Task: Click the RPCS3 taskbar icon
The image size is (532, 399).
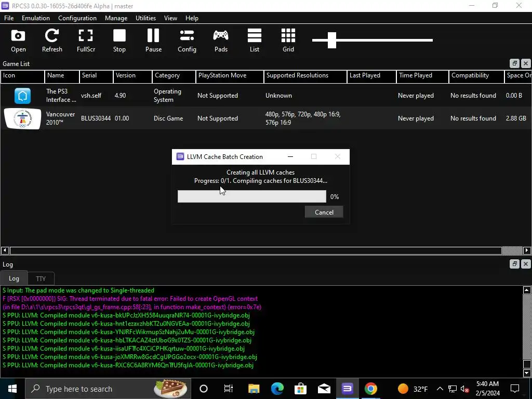Action: point(347,389)
